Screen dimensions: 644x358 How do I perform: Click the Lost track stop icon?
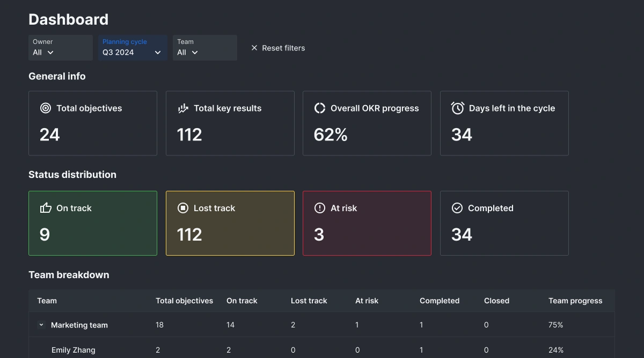tap(182, 208)
